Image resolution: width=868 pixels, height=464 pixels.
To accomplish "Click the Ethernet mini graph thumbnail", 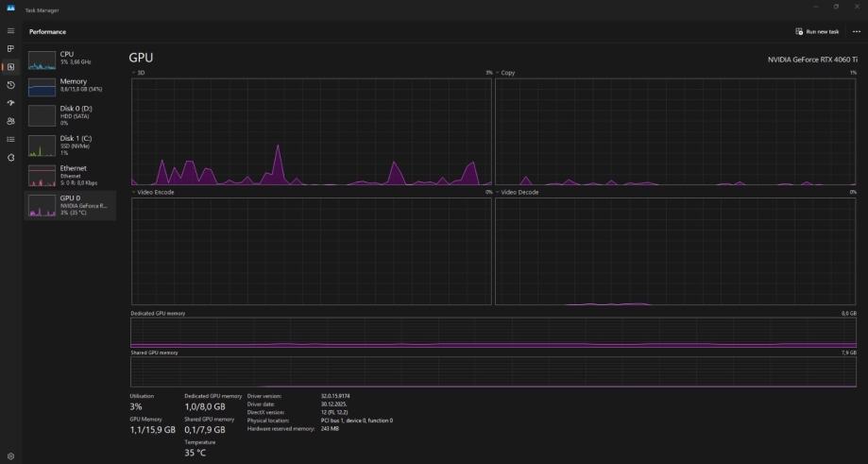I will pyautogui.click(x=43, y=176).
